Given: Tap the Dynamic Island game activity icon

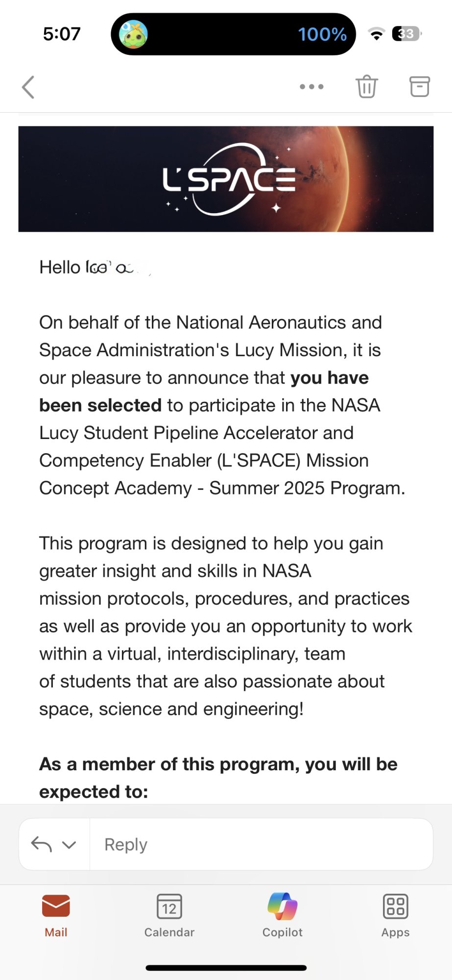Looking at the screenshot, I should click(x=133, y=34).
